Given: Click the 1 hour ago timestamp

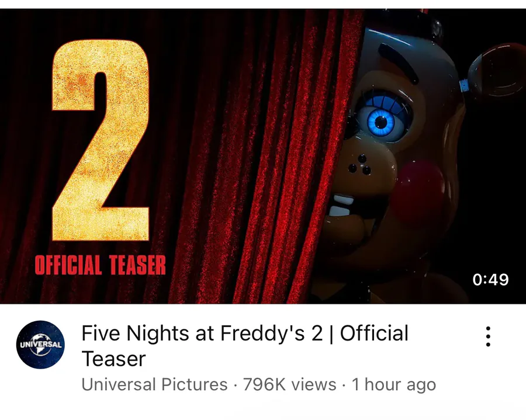Looking at the screenshot, I should pyautogui.click(x=393, y=385).
